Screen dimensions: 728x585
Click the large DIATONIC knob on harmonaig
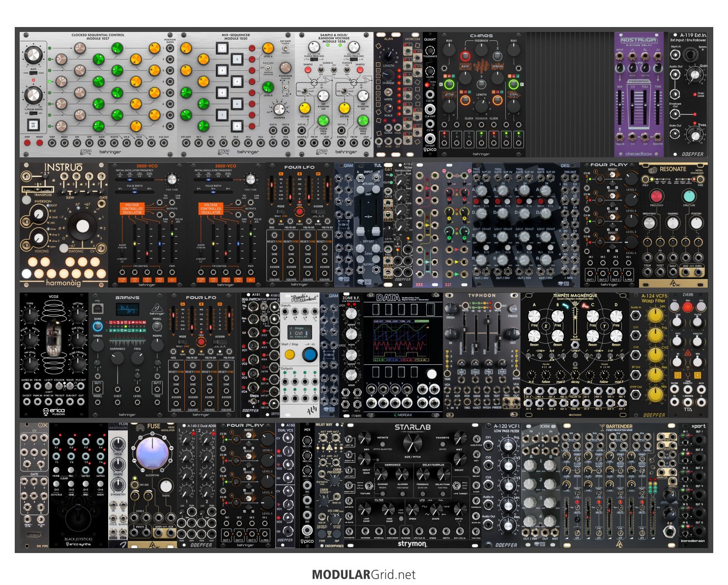(83, 226)
